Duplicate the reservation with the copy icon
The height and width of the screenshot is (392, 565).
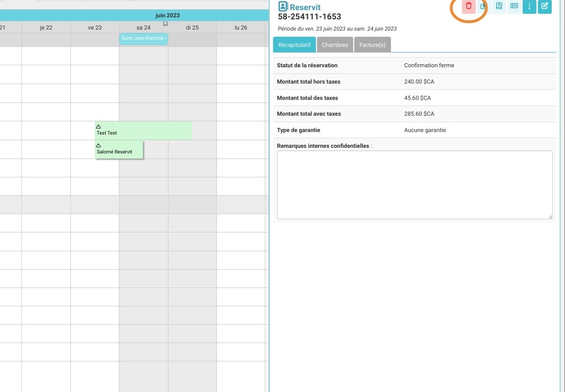[x=483, y=6]
